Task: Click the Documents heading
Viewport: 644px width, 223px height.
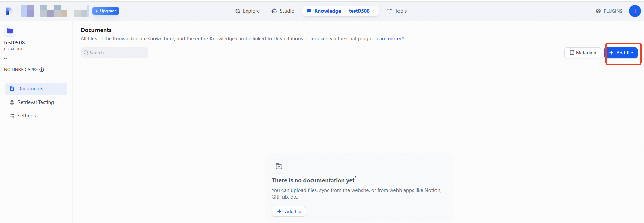Action: coord(96,30)
